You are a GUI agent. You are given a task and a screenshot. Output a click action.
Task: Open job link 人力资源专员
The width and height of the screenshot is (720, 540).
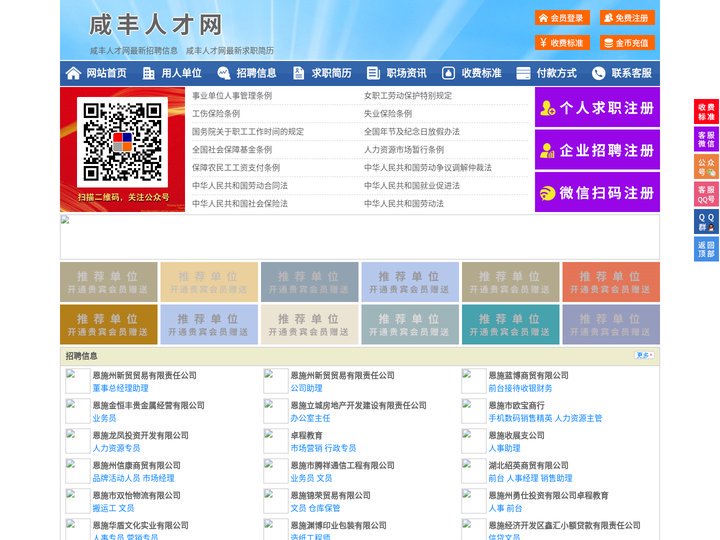pos(116,448)
